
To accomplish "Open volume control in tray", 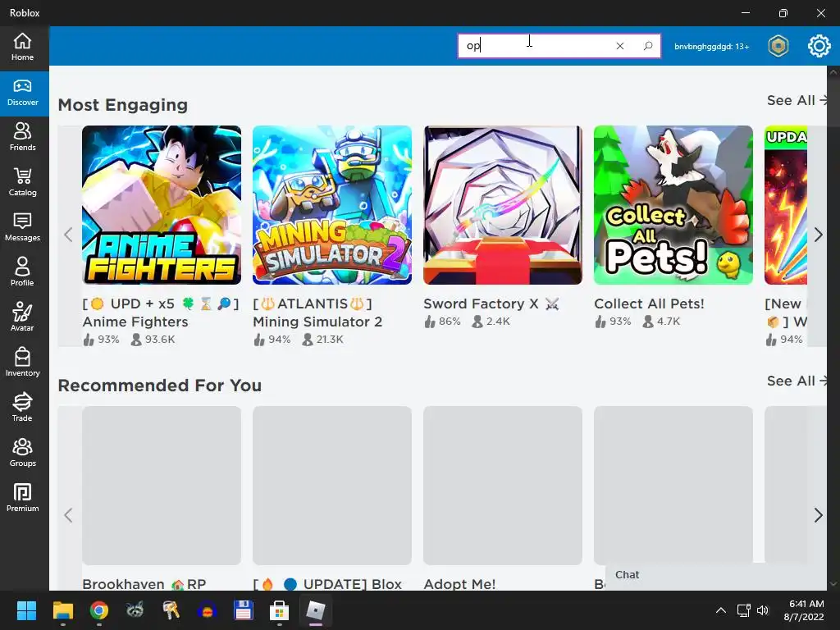I will pyautogui.click(x=763, y=610).
